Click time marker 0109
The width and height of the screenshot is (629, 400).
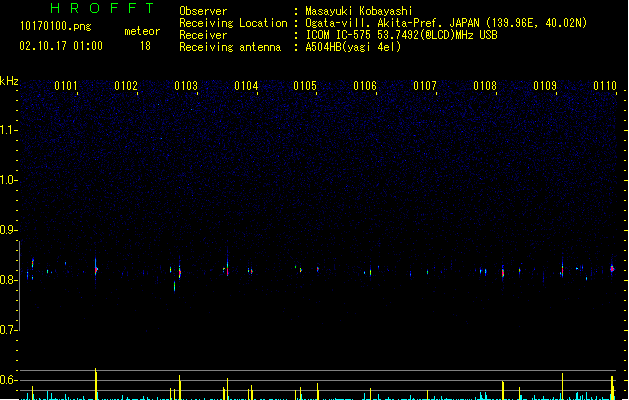click(545, 86)
